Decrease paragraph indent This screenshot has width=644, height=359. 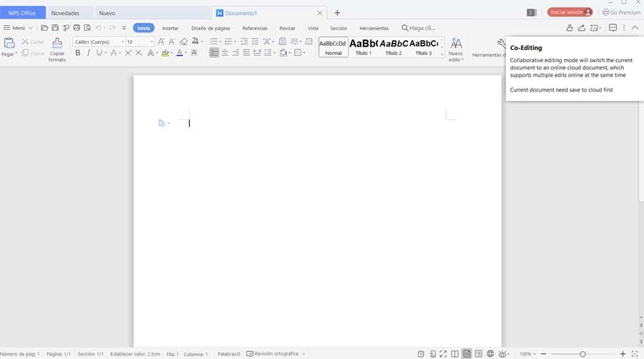point(244,42)
